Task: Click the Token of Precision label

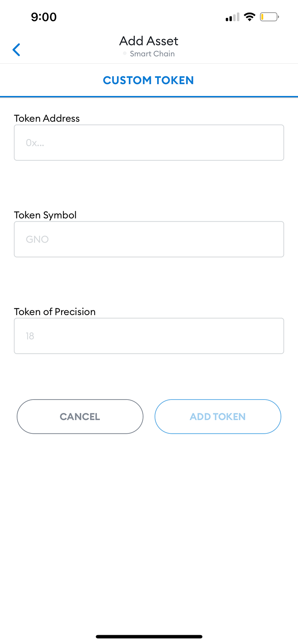Action: pyautogui.click(x=55, y=312)
